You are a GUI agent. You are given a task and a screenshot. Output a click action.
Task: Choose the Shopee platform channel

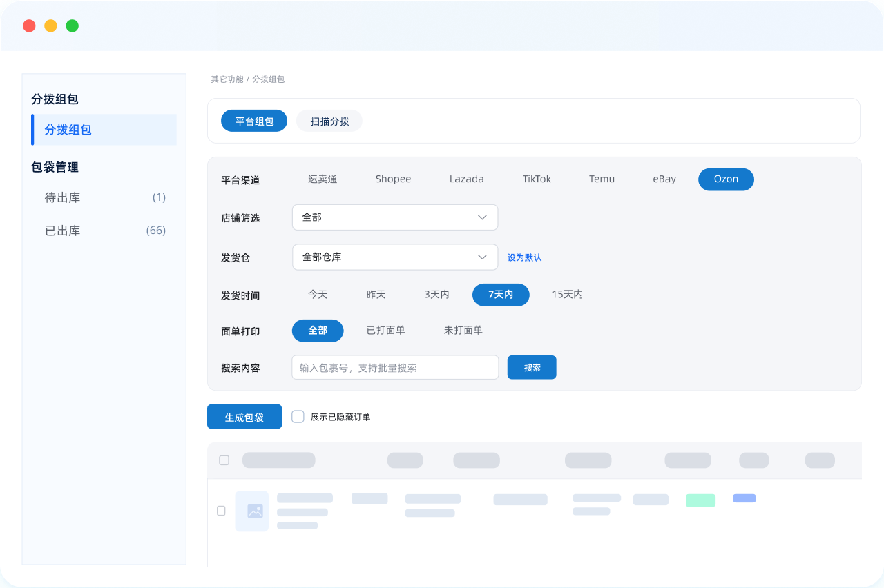(393, 179)
